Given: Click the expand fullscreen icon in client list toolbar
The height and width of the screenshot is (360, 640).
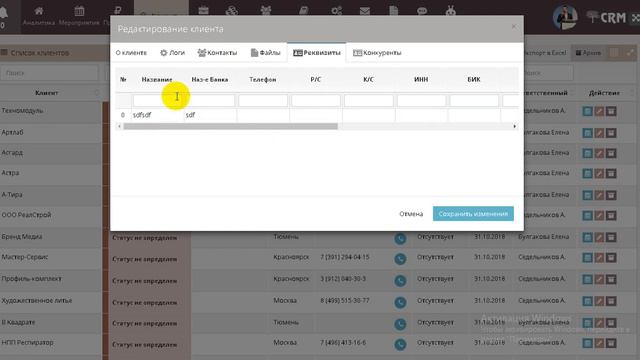Looking at the screenshot, I should [631, 53].
